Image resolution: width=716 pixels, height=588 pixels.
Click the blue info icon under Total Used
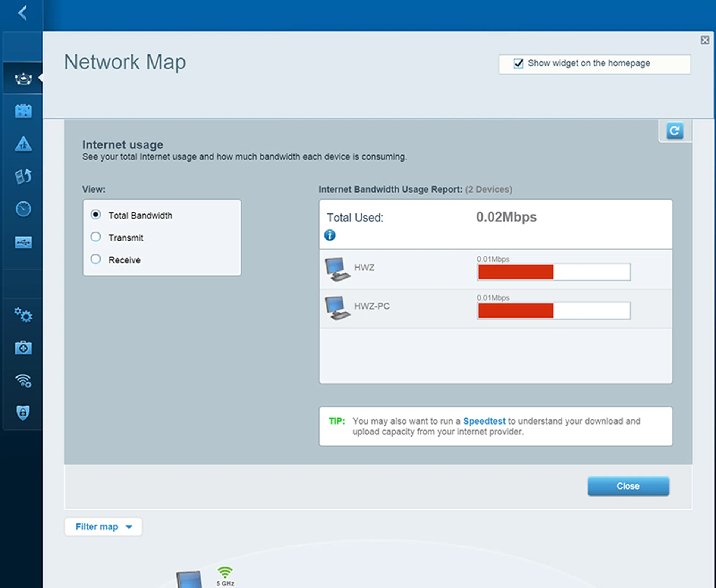[x=330, y=235]
